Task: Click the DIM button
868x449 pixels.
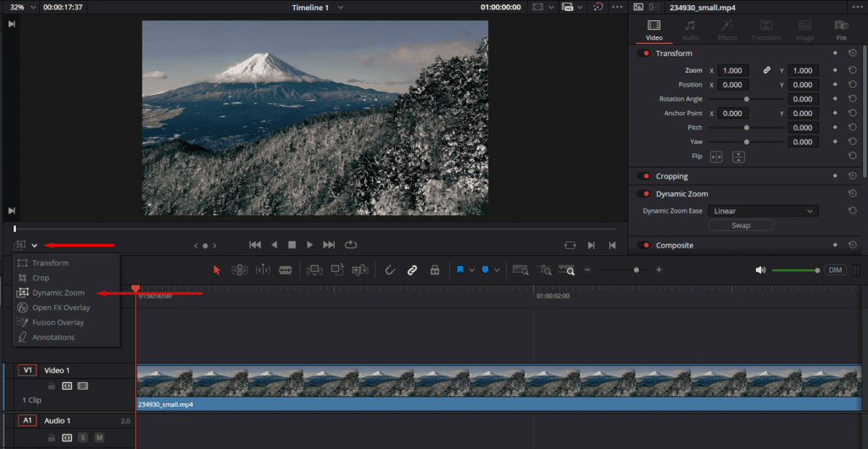Action: point(835,270)
